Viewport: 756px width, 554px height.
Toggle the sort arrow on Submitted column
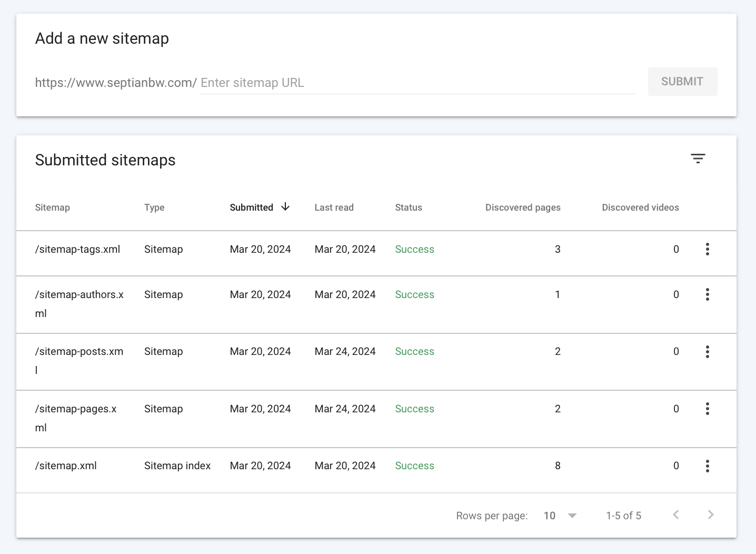[x=285, y=207]
